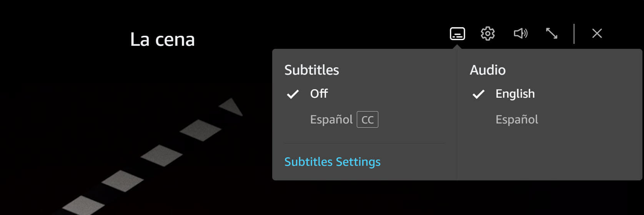Screen dimensions: 644x215
Task: Click the Subtitles heading
Action: [311, 70]
